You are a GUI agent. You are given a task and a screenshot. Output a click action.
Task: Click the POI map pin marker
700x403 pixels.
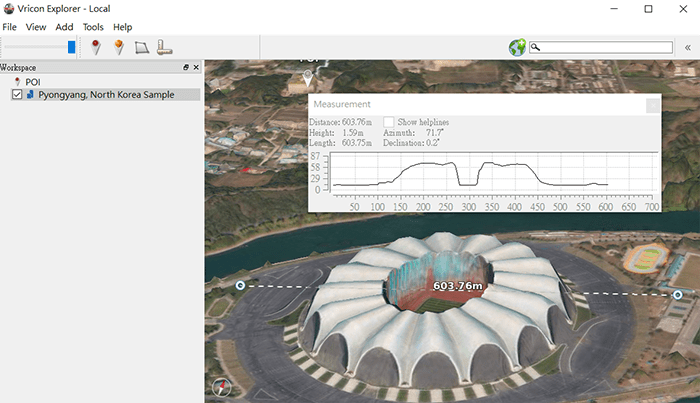point(309,75)
